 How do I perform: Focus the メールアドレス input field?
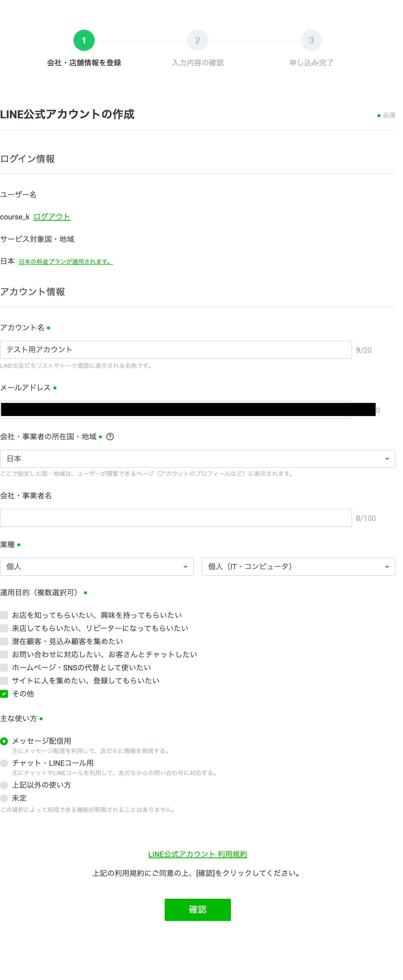[176, 410]
